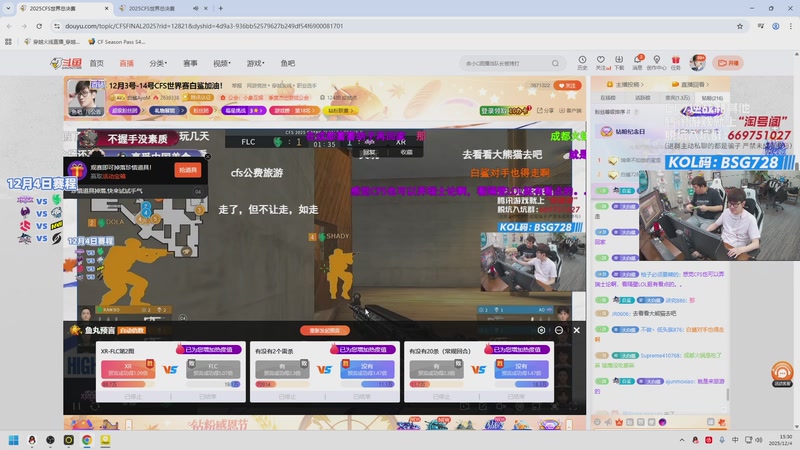The width and height of the screenshot is (800, 450).
Task: Click the mute volume icon on player
Action: click(x=501, y=407)
